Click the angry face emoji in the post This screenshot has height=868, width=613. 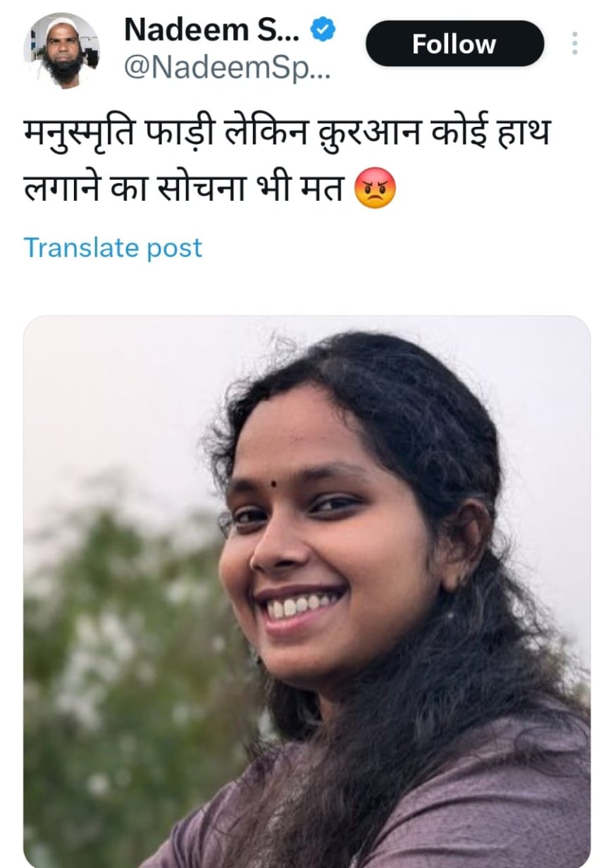point(375,188)
